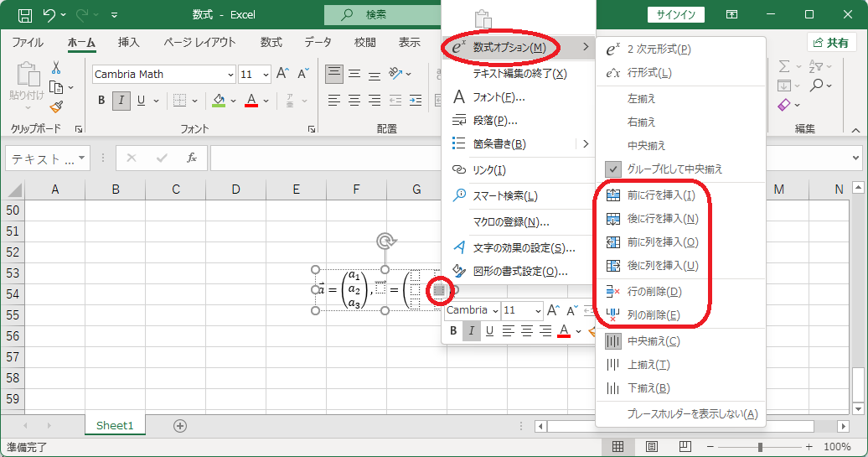This screenshot has width=868, height=457.
Task: Toggle Underline in the ribbon font group
Action: click(141, 101)
